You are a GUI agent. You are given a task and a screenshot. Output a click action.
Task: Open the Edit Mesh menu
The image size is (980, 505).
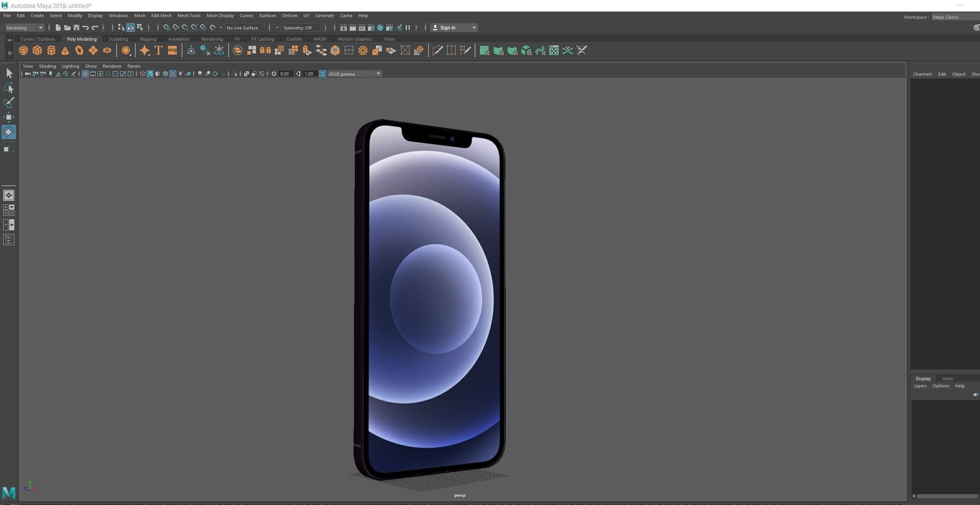coord(161,16)
